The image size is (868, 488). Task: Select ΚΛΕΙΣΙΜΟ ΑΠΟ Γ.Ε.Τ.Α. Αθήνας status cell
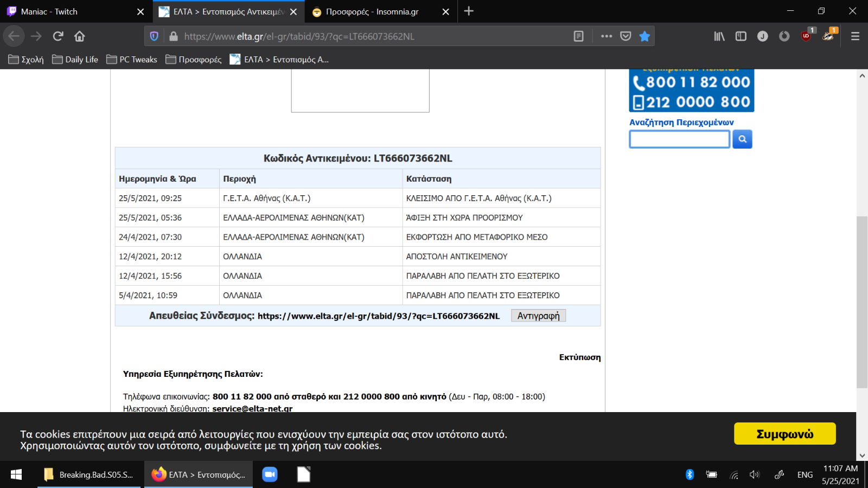click(x=502, y=198)
